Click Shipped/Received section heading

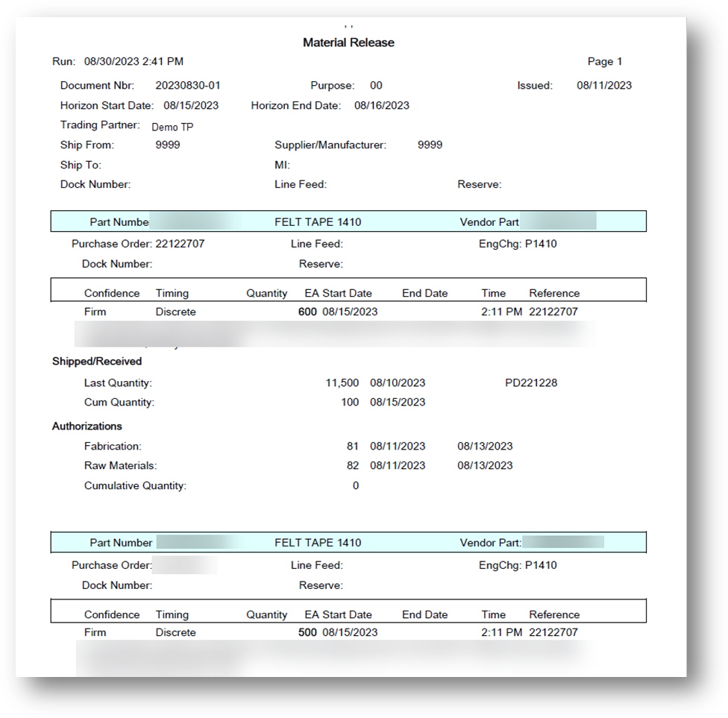[x=97, y=361]
